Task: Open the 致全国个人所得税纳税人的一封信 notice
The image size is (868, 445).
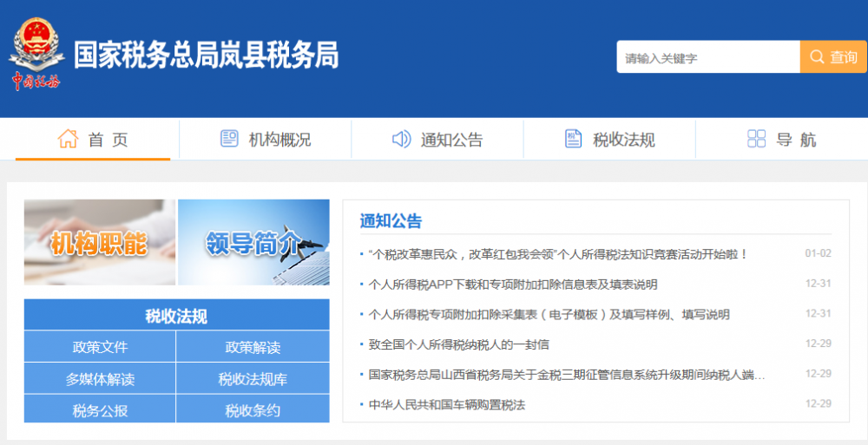Action: coord(458,344)
